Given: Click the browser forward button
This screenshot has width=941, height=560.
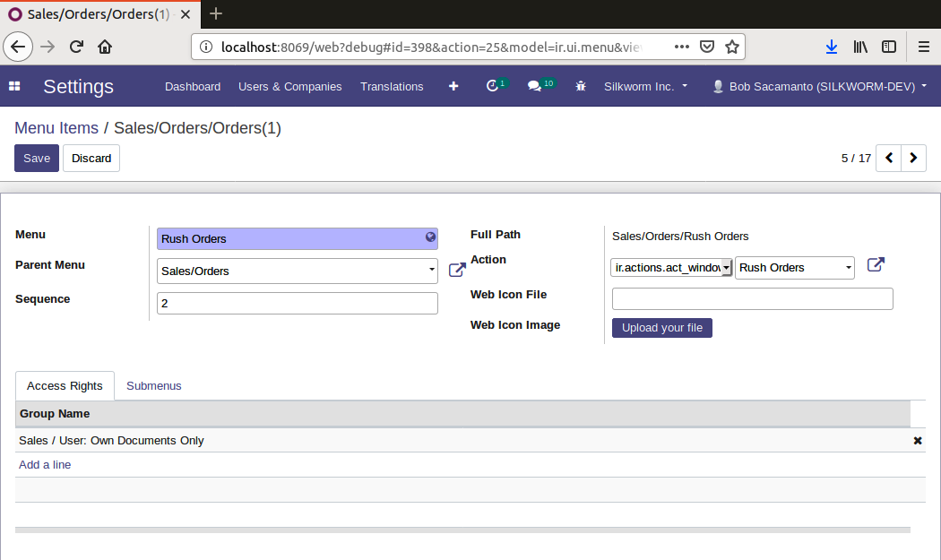Looking at the screenshot, I should point(47,47).
